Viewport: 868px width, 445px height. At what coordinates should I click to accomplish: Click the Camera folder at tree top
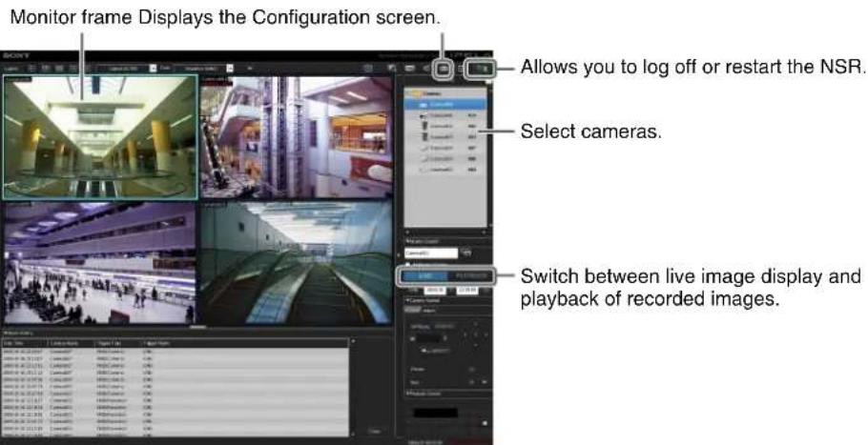coord(427,94)
